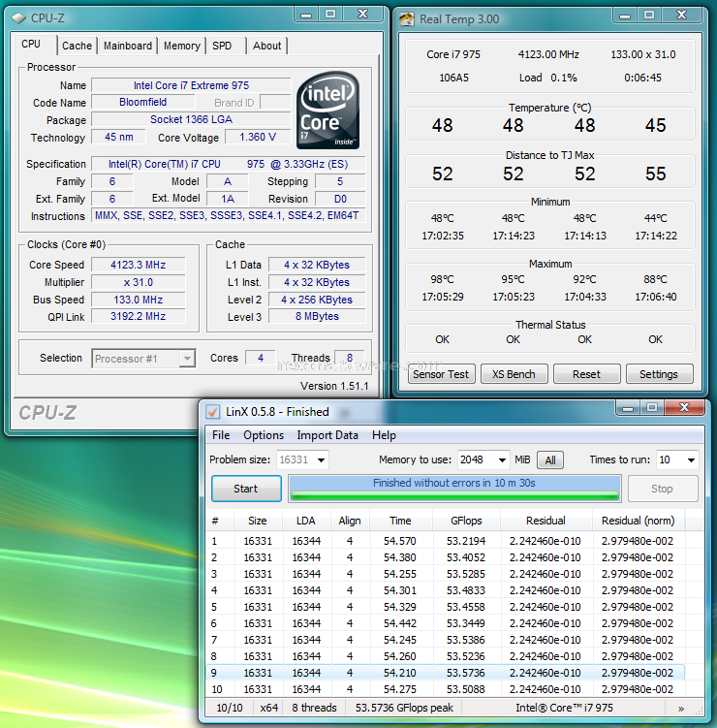Select LinX result row with GFlops 53.5088
The width and height of the screenshot is (717, 728).
[x=446, y=689]
